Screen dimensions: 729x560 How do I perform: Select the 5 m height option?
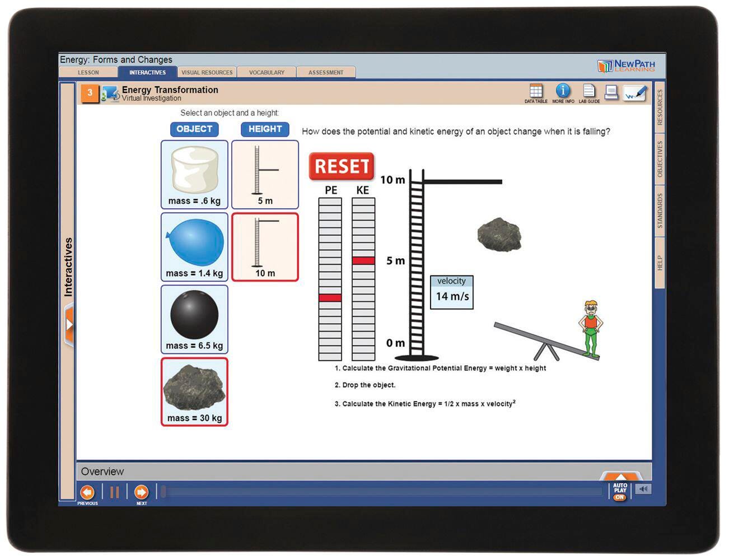pos(265,175)
